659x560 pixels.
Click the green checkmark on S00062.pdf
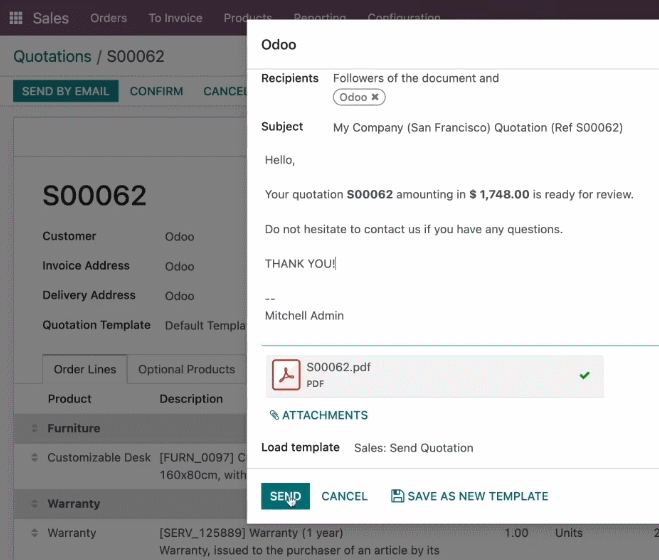click(x=584, y=375)
